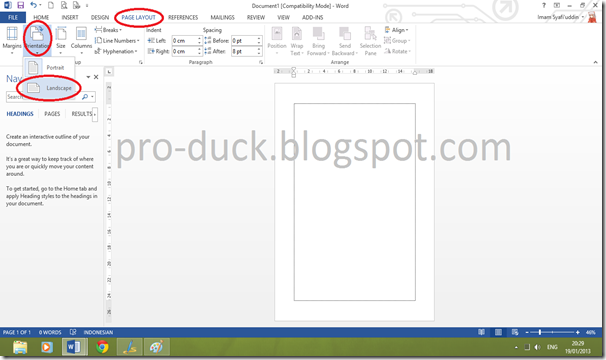Open Google Chrome from taskbar
The image size is (606, 360).
click(102, 347)
